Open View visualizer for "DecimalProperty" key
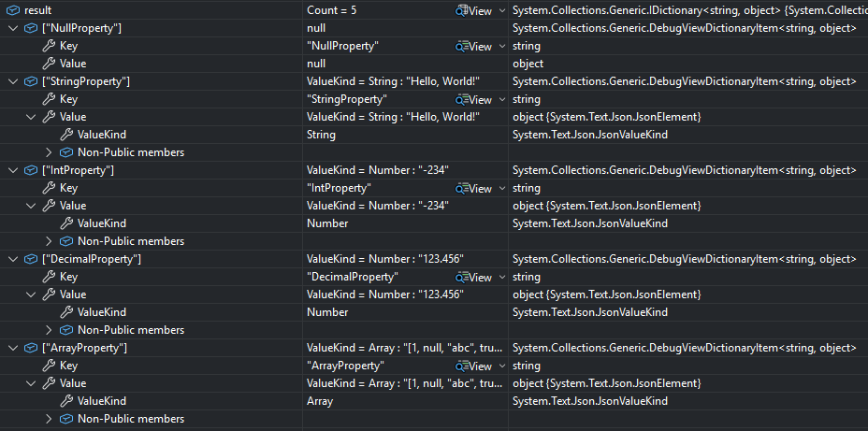This screenshot has height=431, width=868. pos(474,277)
